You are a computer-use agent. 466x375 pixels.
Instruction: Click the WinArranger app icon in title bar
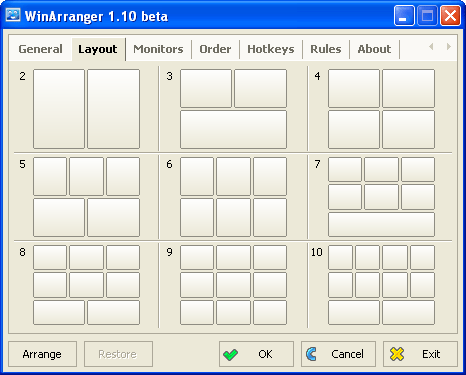(x=13, y=15)
